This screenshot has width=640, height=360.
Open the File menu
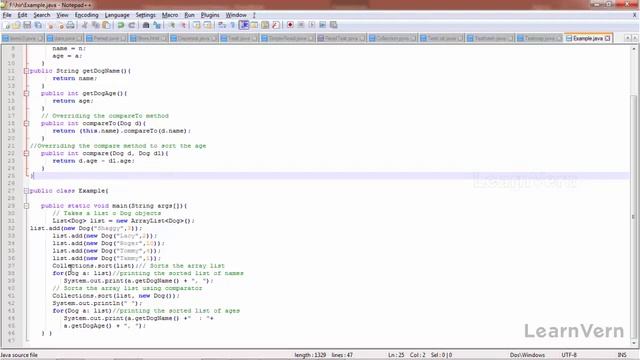click(7, 15)
